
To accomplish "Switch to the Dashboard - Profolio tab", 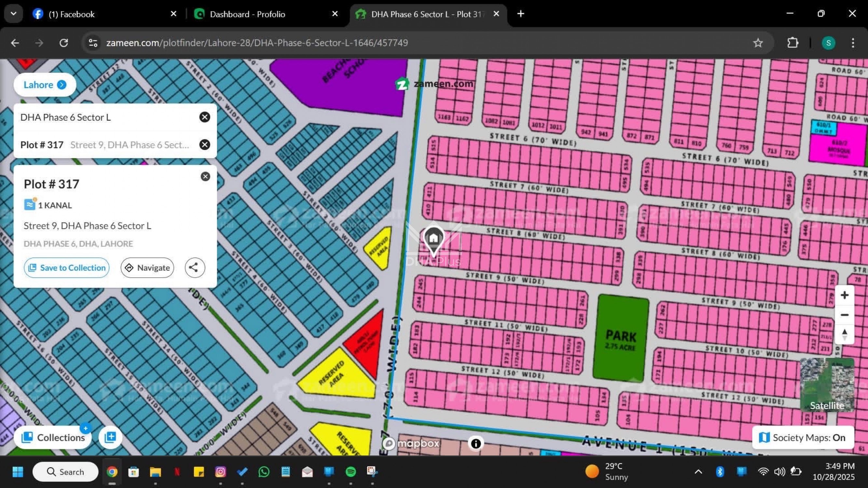I will [247, 14].
